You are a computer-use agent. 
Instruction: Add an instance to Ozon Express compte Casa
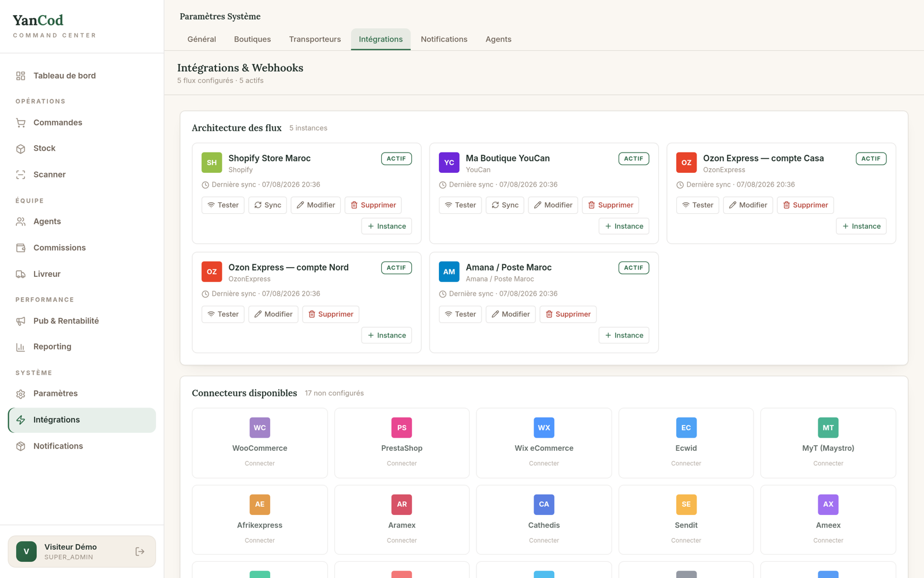pyautogui.click(x=861, y=227)
